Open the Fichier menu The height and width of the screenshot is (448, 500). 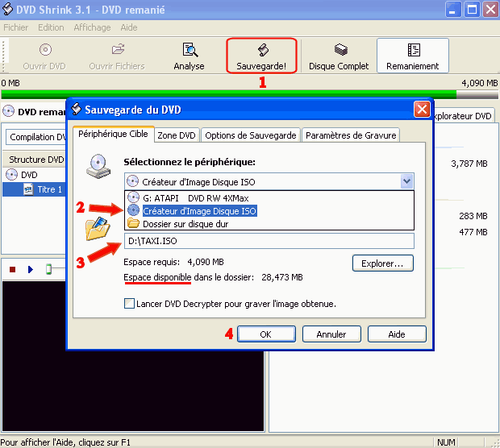click(15, 27)
